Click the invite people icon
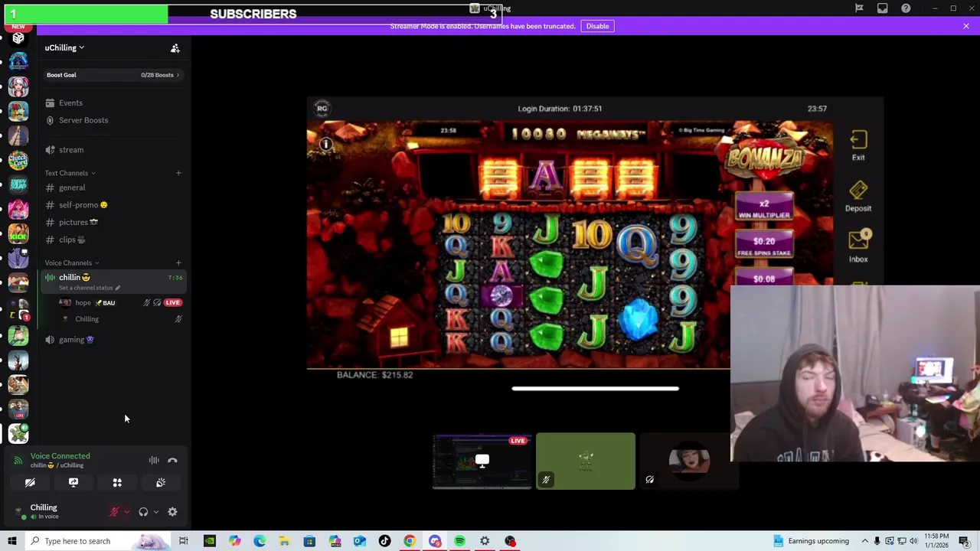This screenshot has width=980, height=551. coord(175,48)
